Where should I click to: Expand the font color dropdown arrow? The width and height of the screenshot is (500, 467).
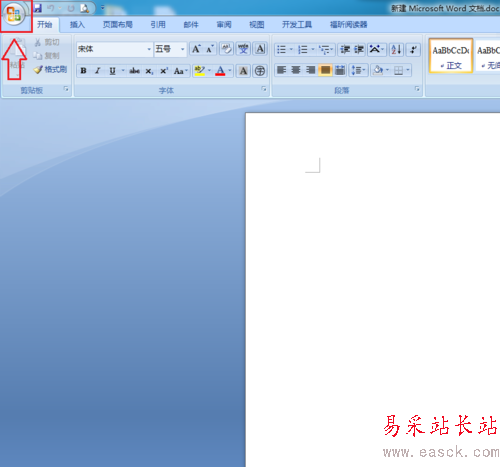click(x=230, y=71)
